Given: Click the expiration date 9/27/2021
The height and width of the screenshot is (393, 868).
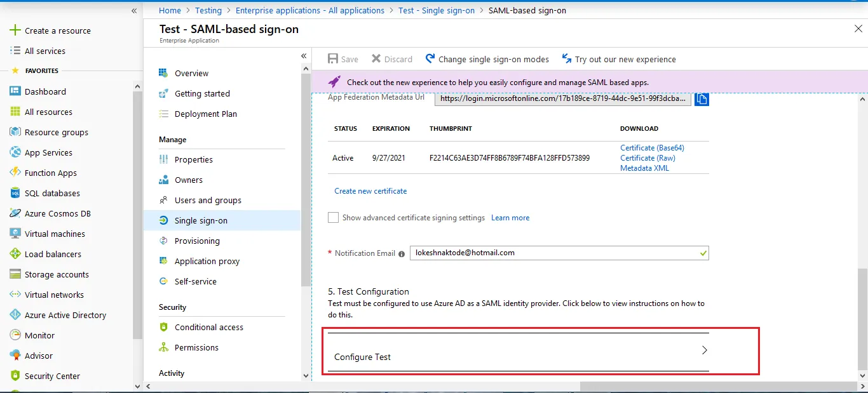Looking at the screenshot, I should point(389,158).
